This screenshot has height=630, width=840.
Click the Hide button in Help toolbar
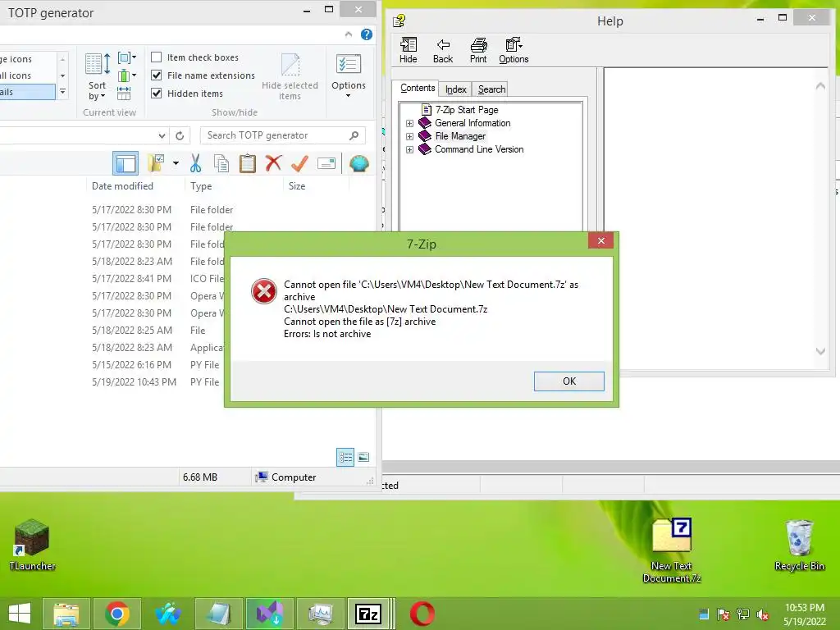point(409,50)
